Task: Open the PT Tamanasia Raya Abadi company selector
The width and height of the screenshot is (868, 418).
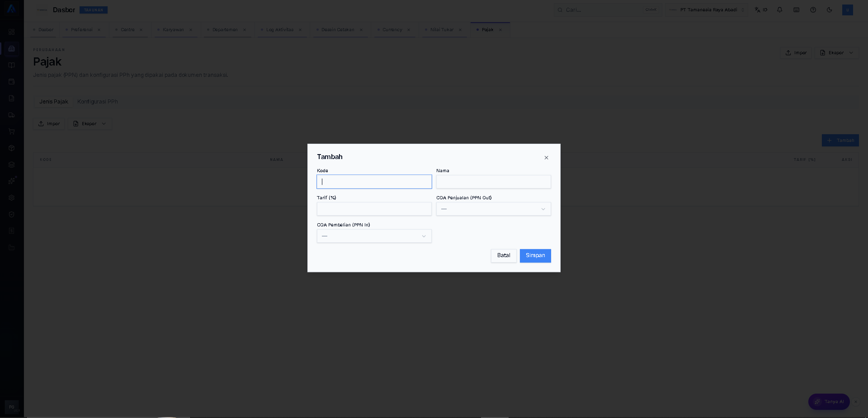Action: coord(707,9)
